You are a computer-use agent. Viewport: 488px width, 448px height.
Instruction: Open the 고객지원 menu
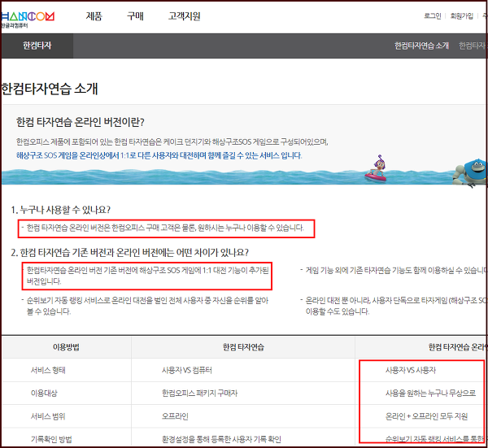(x=185, y=16)
